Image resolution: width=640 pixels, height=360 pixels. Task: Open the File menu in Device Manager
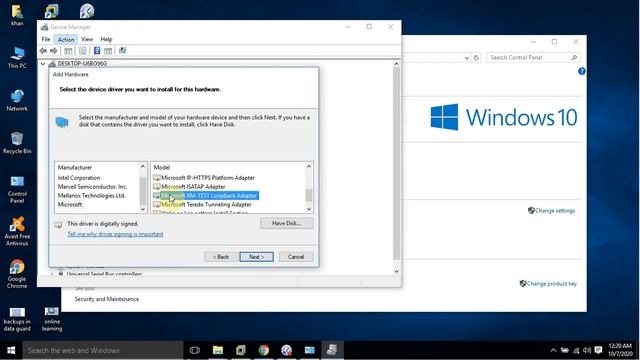(46, 39)
